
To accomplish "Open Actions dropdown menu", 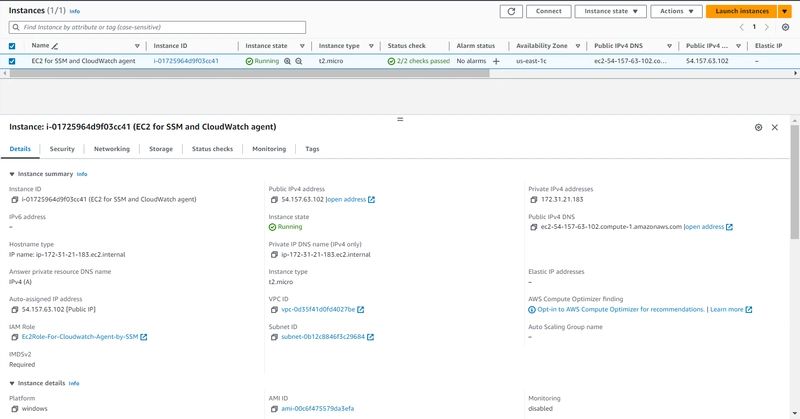I will (x=677, y=11).
